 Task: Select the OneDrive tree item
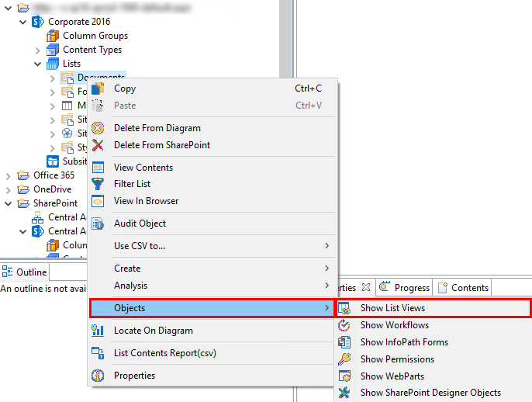52,189
